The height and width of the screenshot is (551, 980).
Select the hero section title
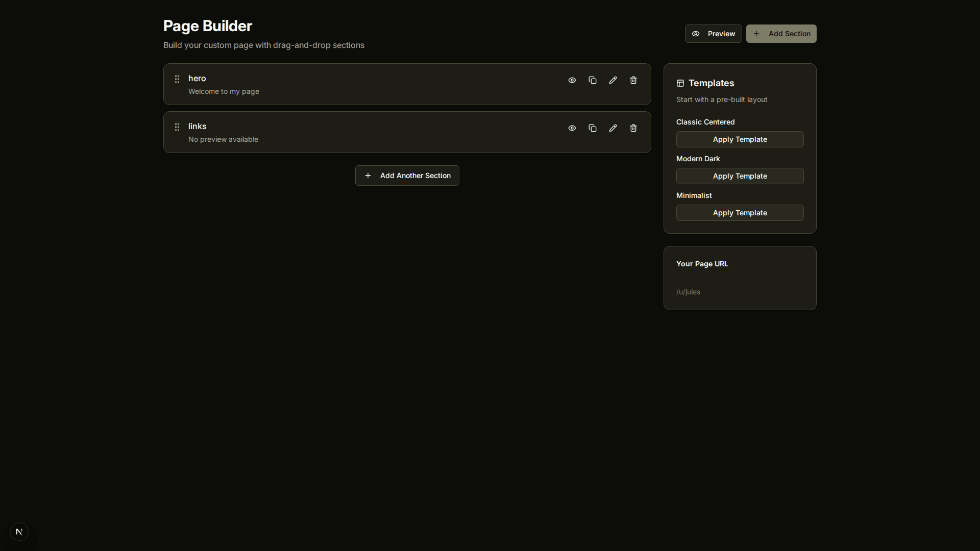pos(197,78)
